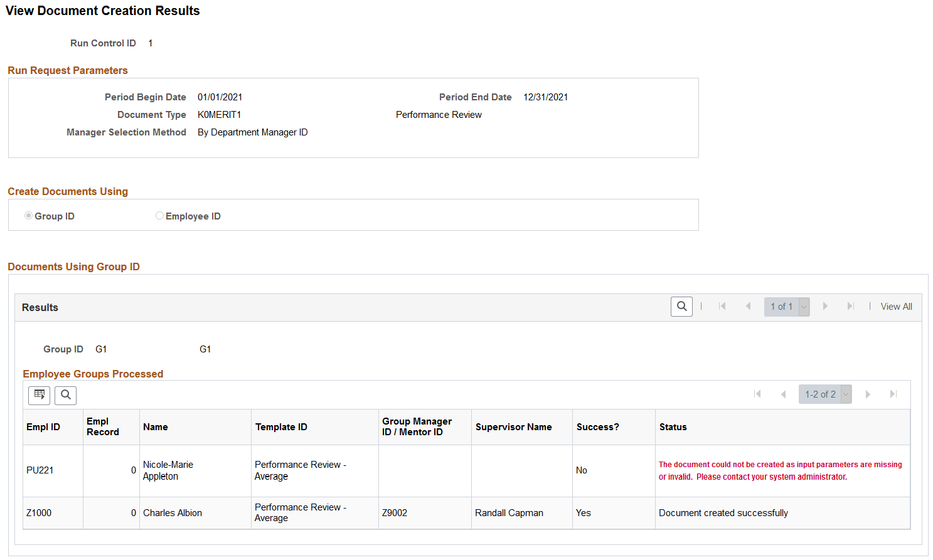Select the row for Charles Albion
This screenshot has height=560, width=933.
click(x=173, y=512)
